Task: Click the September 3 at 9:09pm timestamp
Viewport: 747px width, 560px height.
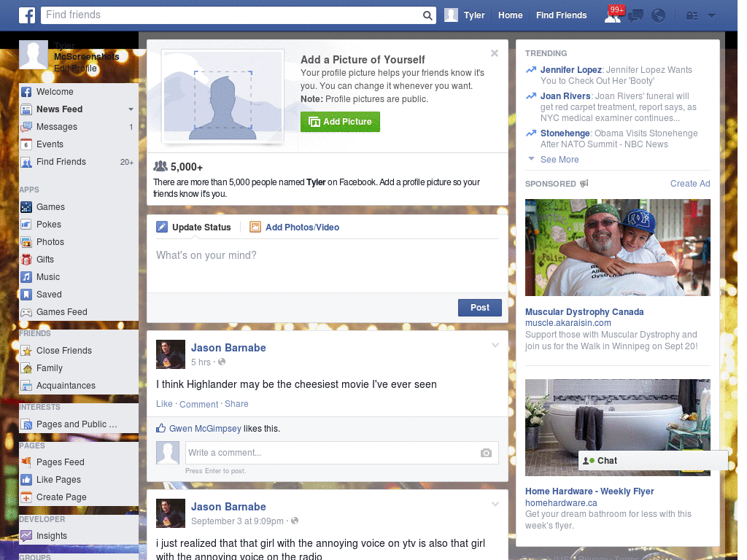Action: 237,521
